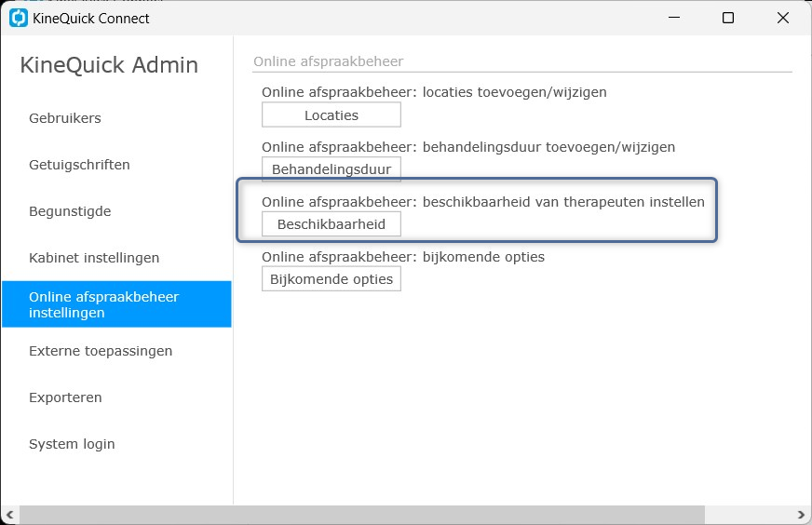Select Begunstigde from the sidebar
The height and width of the screenshot is (525, 812).
(70, 211)
